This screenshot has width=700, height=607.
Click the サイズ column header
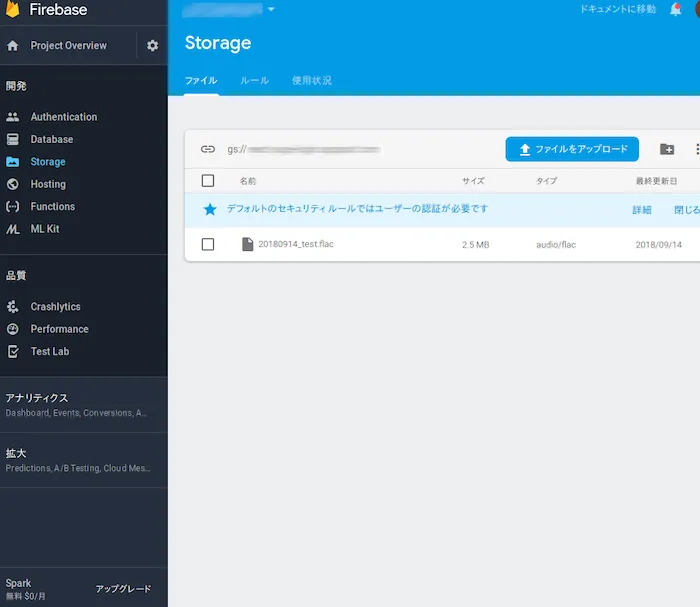tap(473, 181)
